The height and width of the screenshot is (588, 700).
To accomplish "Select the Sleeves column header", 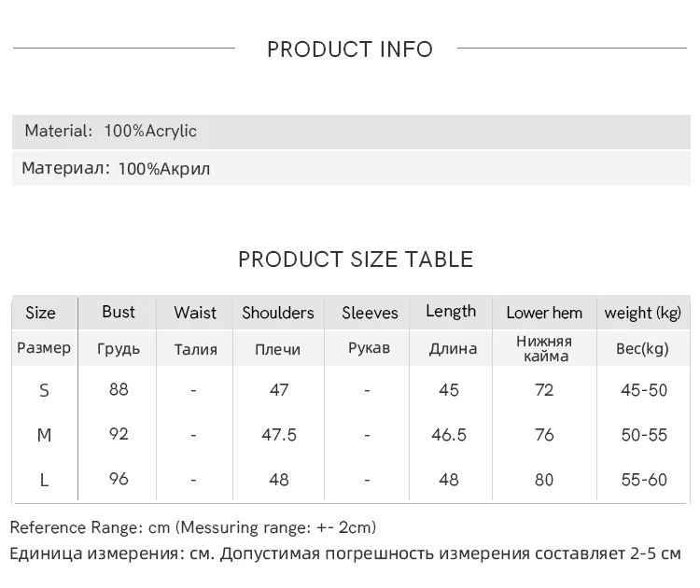I will pos(370,313).
